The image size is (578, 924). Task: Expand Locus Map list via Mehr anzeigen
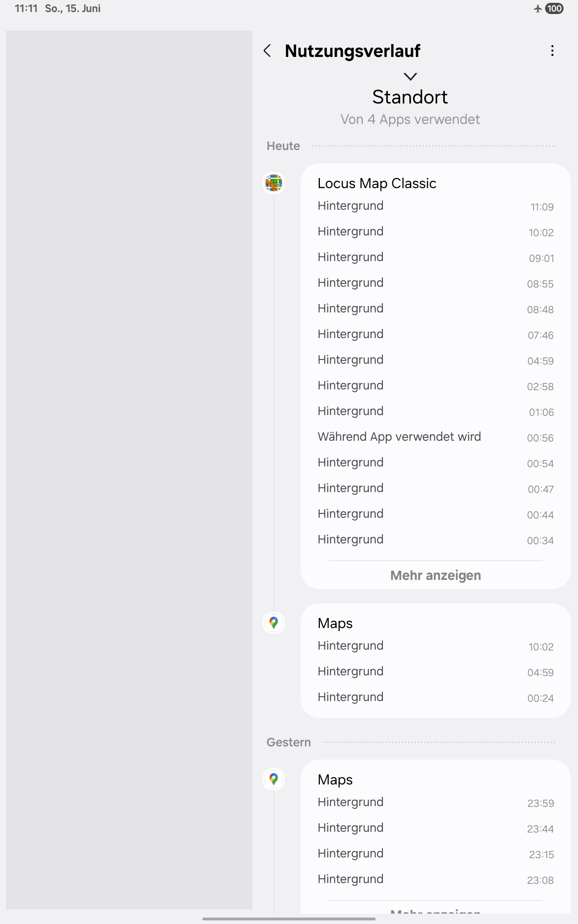click(x=436, y=575)
